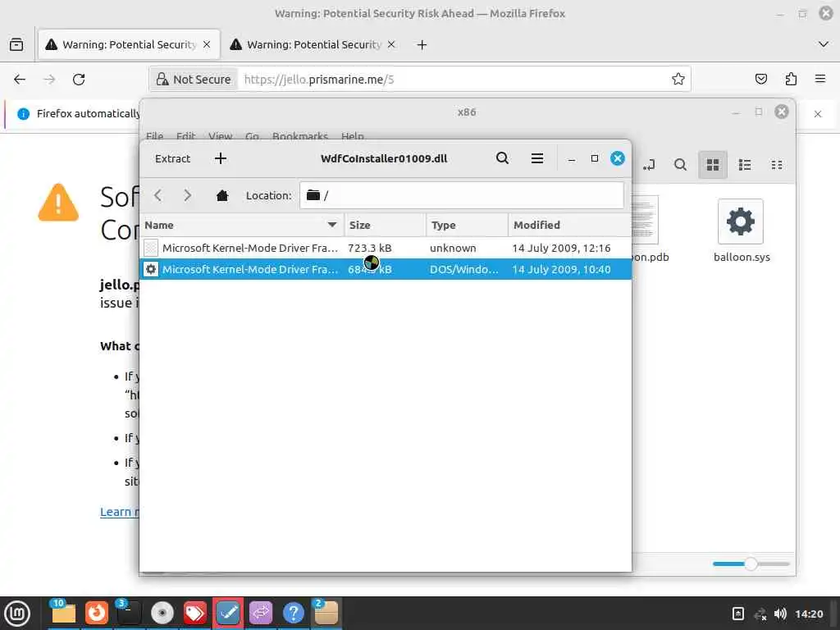The width and height of the screenshot is (840, 630).
Task: Open balloon.sys in file manager window
Action: (x=741, y=231)
